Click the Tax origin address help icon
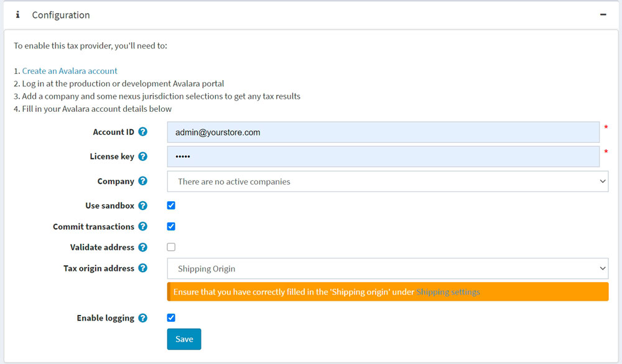The height and width of the screenshot is (364, 622). tap(142, 268)
